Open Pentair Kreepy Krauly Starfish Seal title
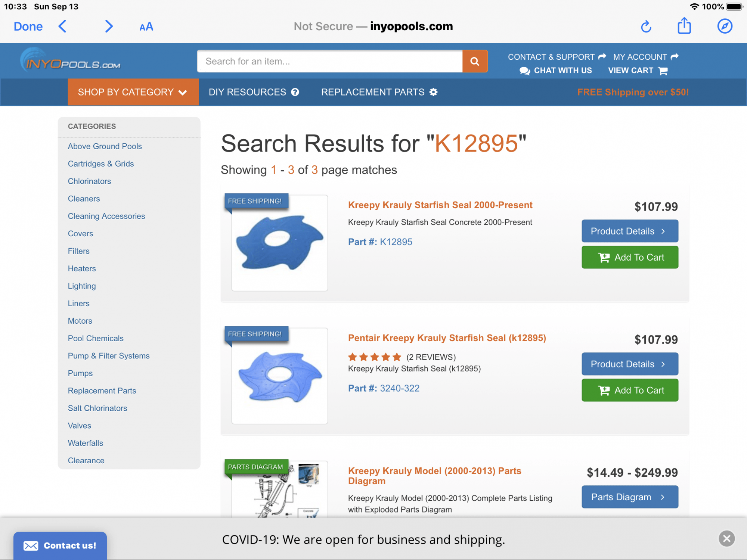Screen dimensions: 747x560 coord(447,338)
